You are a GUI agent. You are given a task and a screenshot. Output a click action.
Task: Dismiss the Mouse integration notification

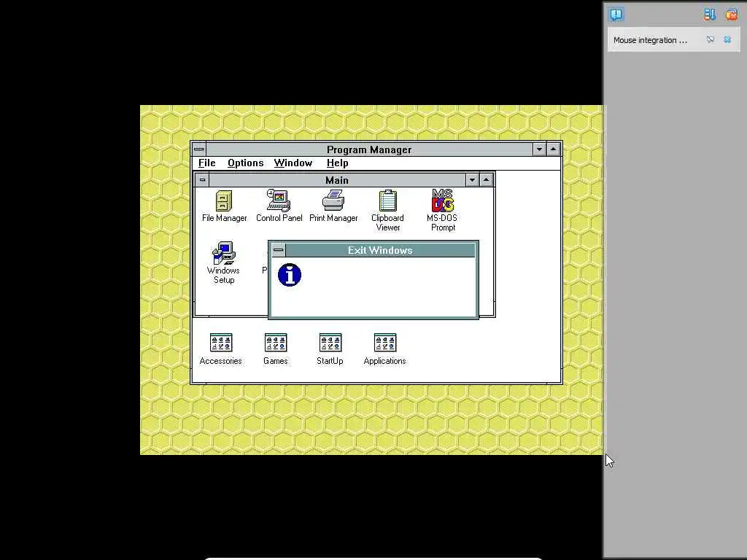pyautogui.click(x=727, y=39)
